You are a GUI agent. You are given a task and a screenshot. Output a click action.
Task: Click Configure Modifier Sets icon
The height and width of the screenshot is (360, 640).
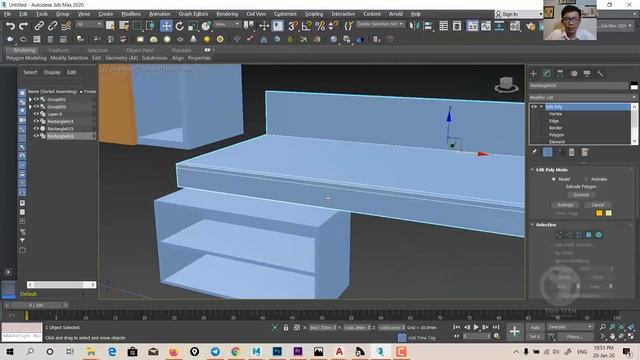point(585,152)
